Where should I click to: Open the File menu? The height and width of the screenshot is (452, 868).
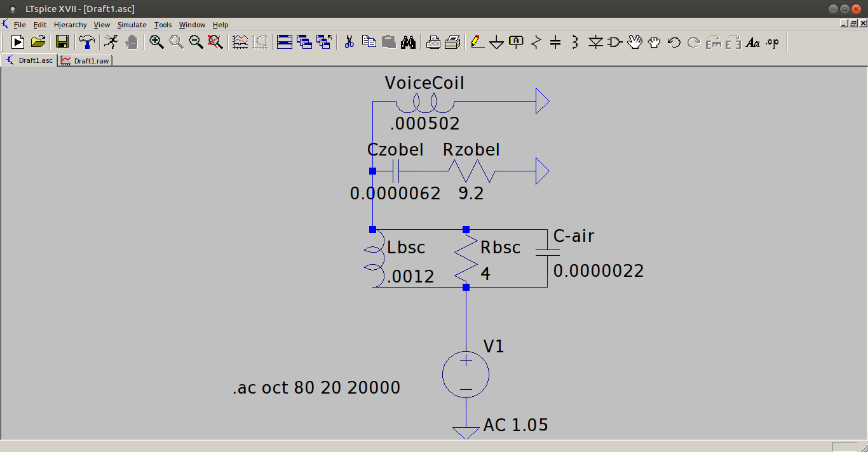coord(20,25)
